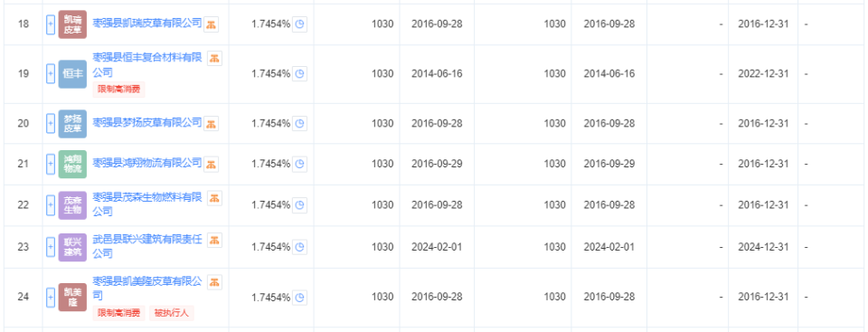The image size is (868, 332).
Task: View shareholding history clock icon in row 22
Action: pos(299,205)
